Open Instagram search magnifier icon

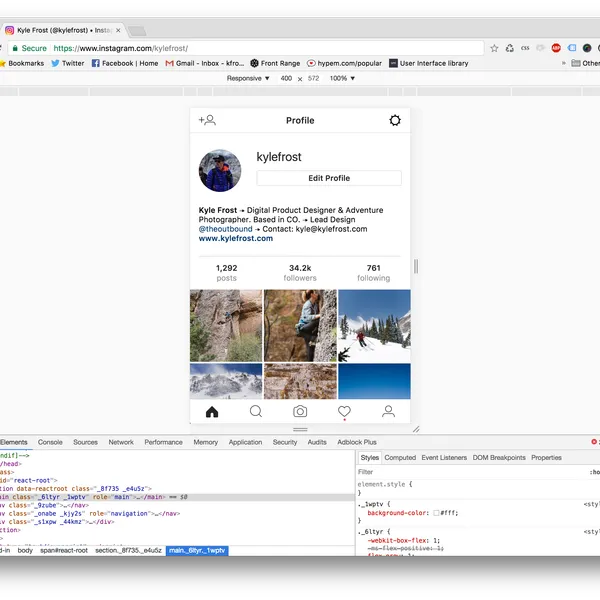[256, 411]
